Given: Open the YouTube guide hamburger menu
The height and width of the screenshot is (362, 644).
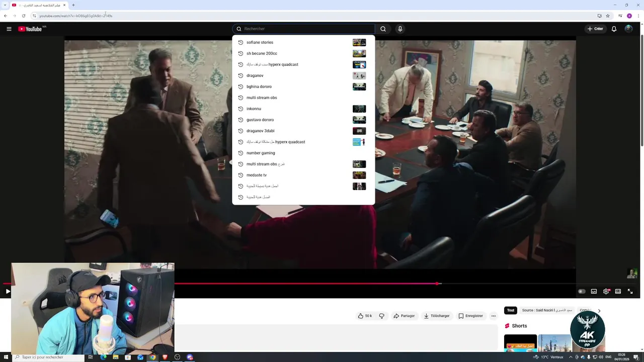Looking at the screenshot, I should [9, 29].
